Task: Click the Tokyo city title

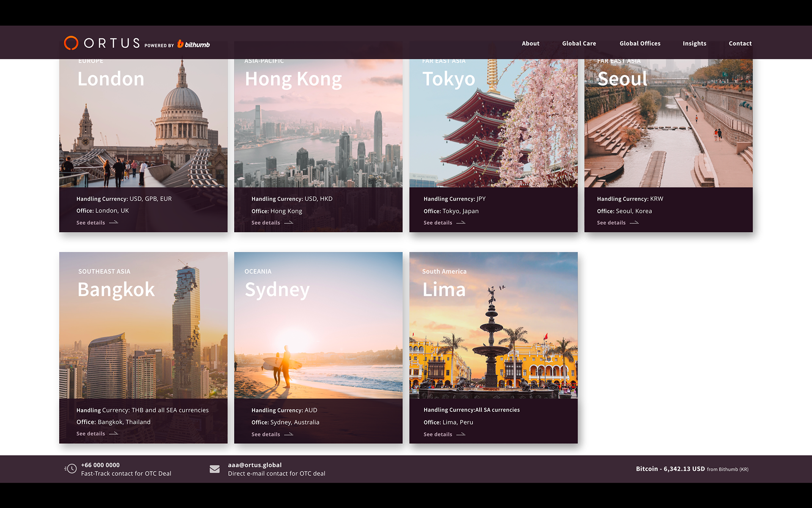Action: coord(449,80)
